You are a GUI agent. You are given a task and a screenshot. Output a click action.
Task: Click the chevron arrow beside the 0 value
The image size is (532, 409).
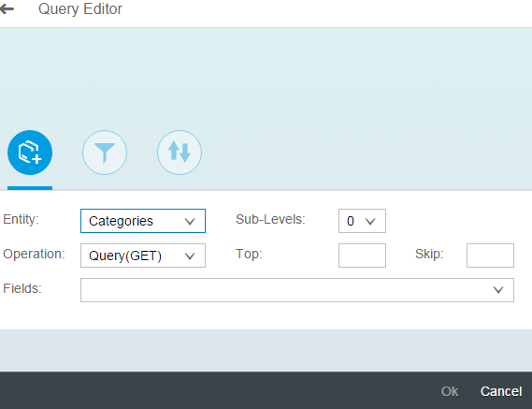pos(370,221)
